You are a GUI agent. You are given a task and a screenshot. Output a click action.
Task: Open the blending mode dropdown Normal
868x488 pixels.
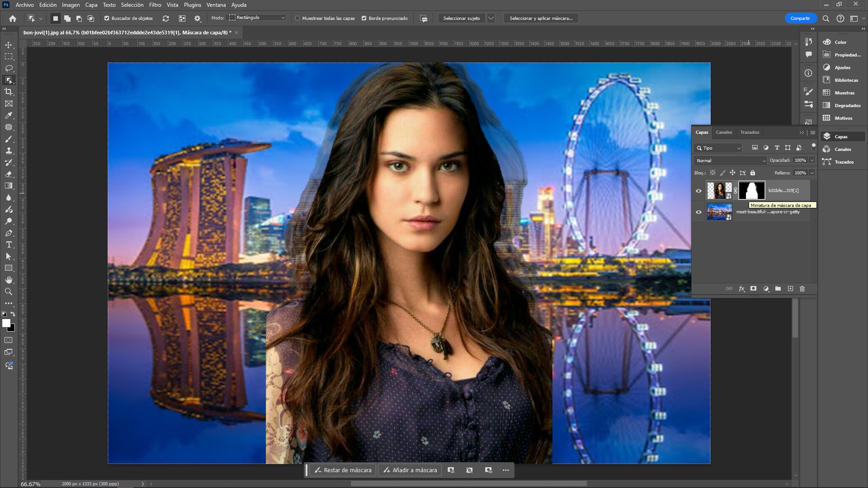pos(729,160)
